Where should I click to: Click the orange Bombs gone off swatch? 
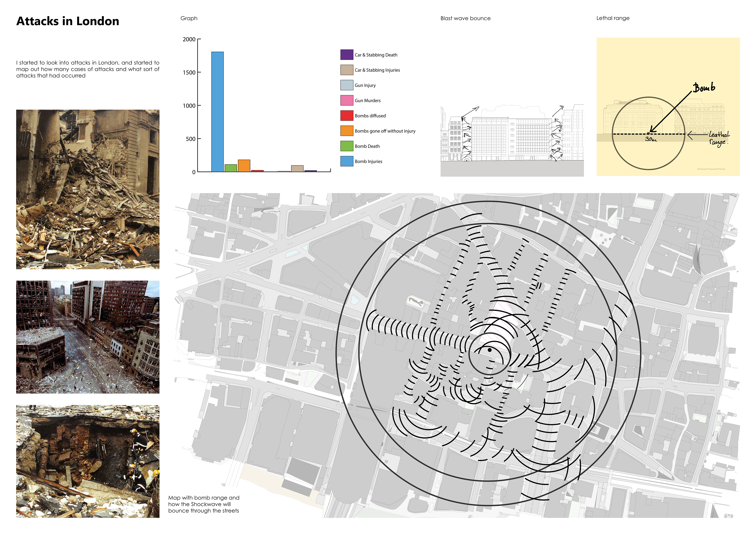click(347, 131)
